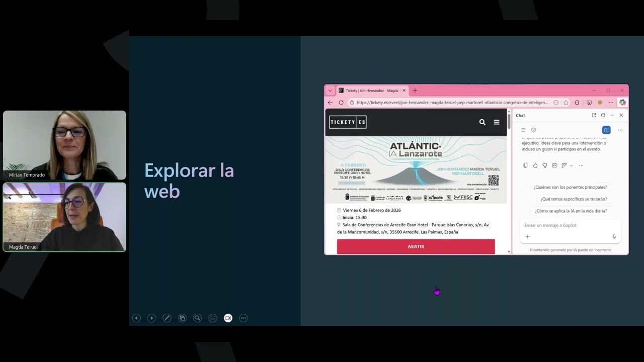644x362 pixels.
Task: Open more slideshow options ellipsis
Action: (x=244, y=318)
